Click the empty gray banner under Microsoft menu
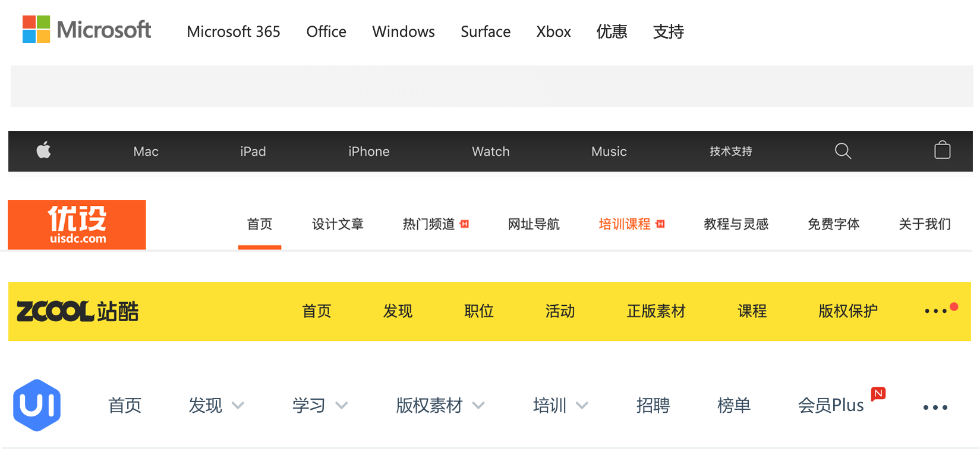The width and height of the screenshot is (980, 461). pos(492,86)
